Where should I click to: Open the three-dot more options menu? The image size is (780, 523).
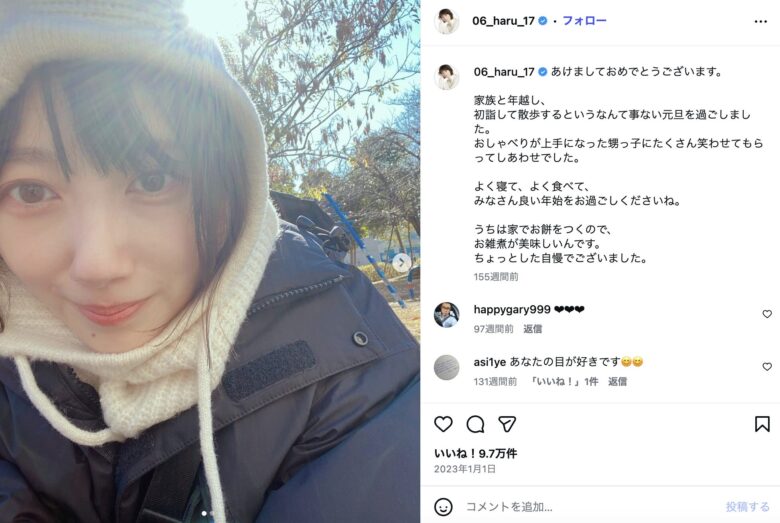click(x=761, y=21)
